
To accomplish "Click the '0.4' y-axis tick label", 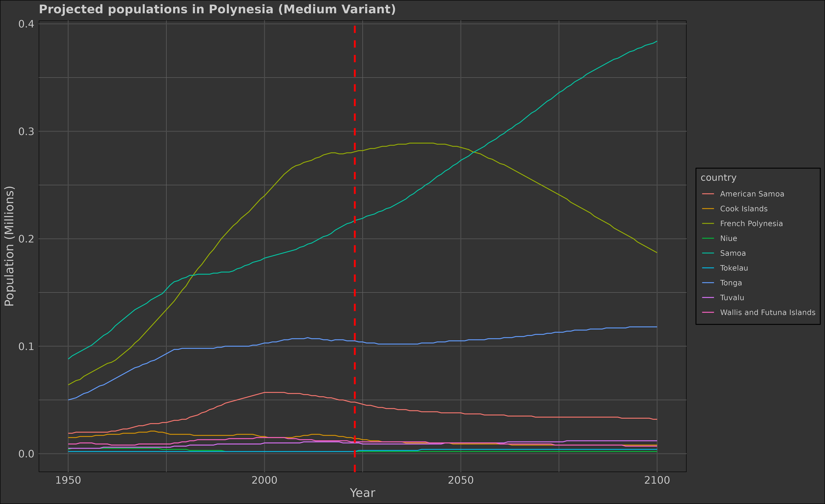I will coord(26,24).
